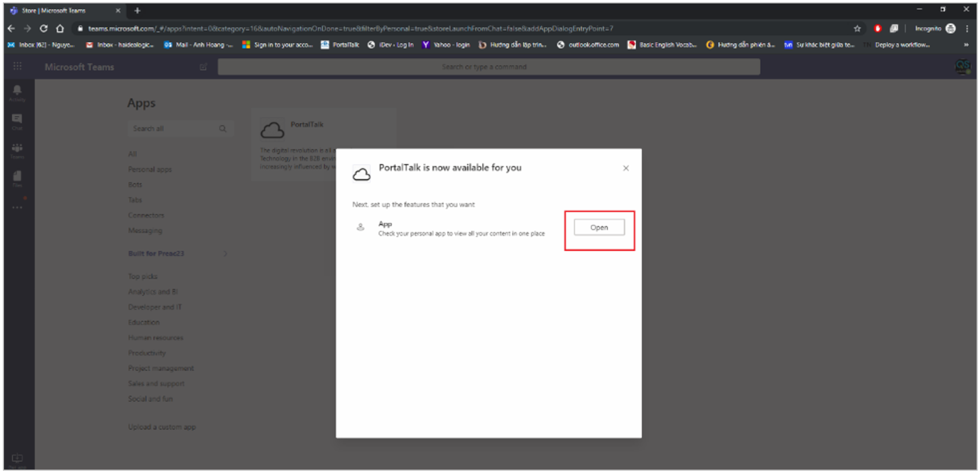Select the Tabs category

click(x=135, y=200)
